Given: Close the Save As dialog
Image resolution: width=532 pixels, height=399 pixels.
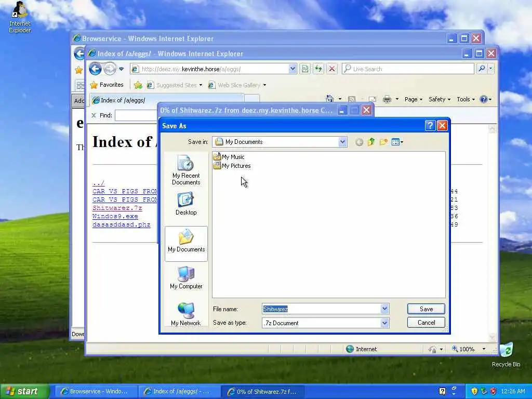Looking at the screenshot, I should tap(442, 126).
